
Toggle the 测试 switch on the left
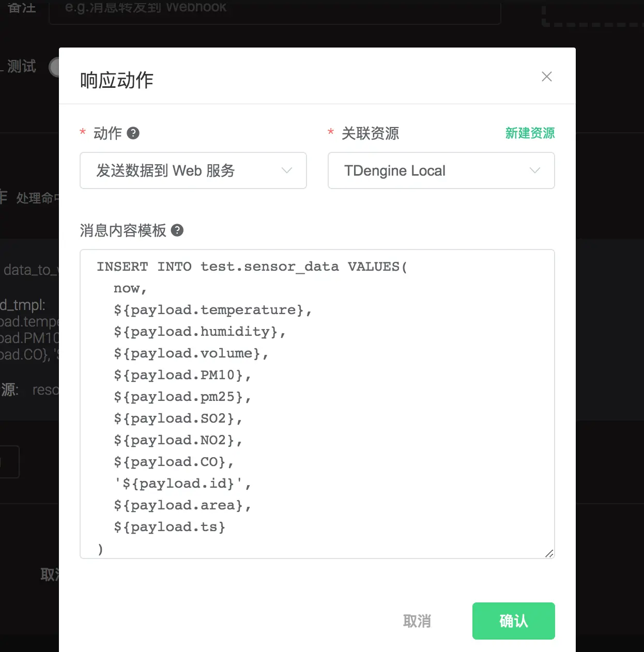coord(54,67)
